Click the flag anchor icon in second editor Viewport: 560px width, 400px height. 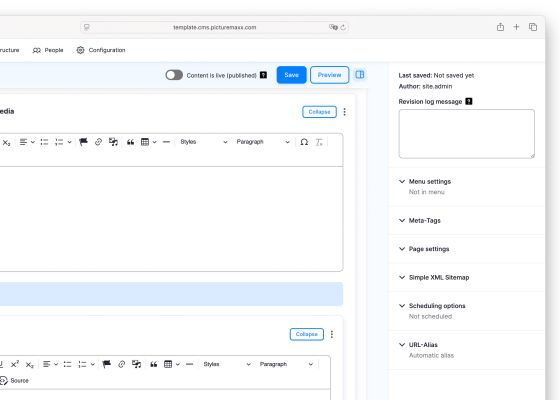(106, 364)
